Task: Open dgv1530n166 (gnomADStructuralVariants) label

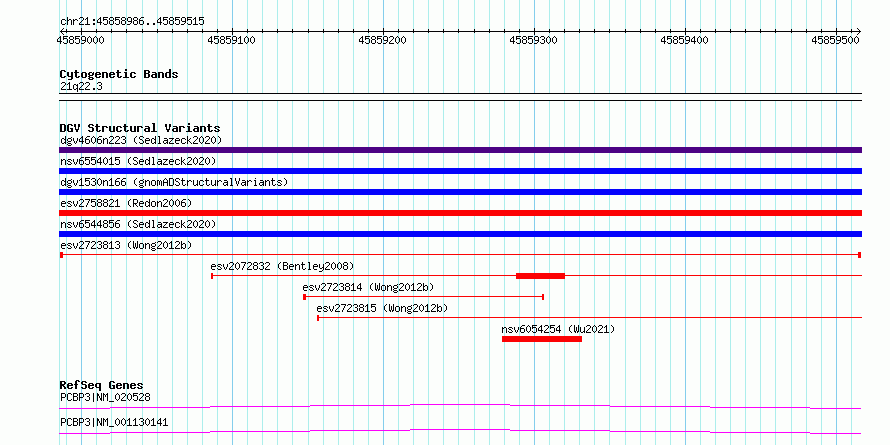Action: click(x=174, y=182)
